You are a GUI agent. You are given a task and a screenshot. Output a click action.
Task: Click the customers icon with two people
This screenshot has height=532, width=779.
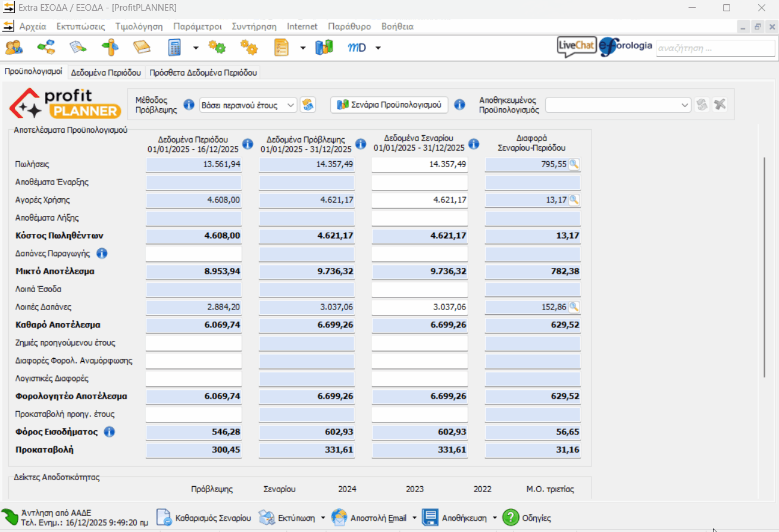coord(13,48)
